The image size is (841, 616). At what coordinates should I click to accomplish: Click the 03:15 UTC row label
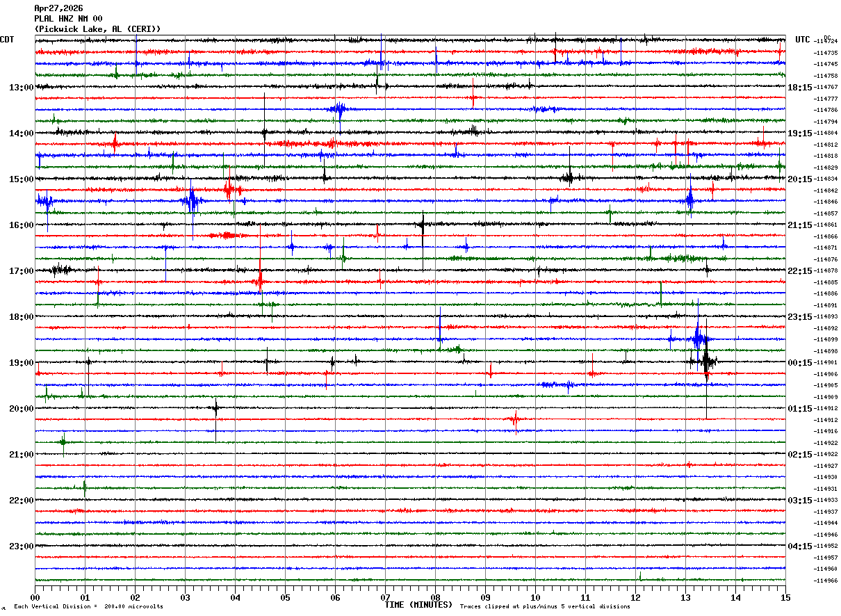tap(799, 501)
